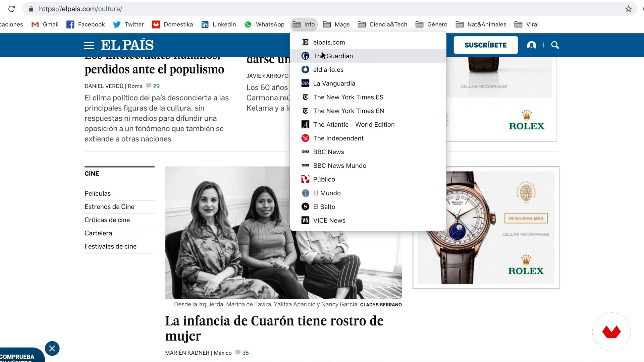This screenshot has width=644, height=362.
Task: Open the Gmail bookmark
Action: pos(45,24)
